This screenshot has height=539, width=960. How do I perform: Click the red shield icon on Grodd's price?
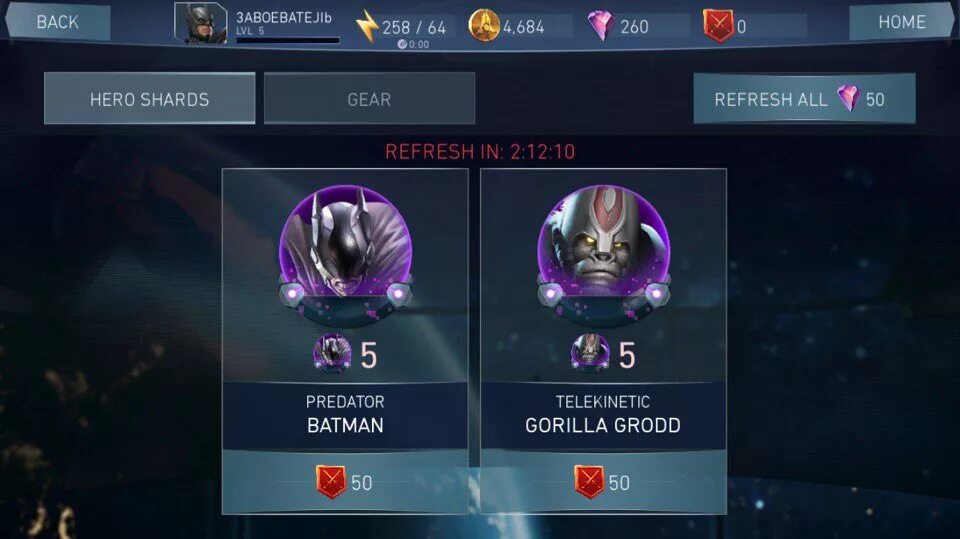click(x=589, y=482)
